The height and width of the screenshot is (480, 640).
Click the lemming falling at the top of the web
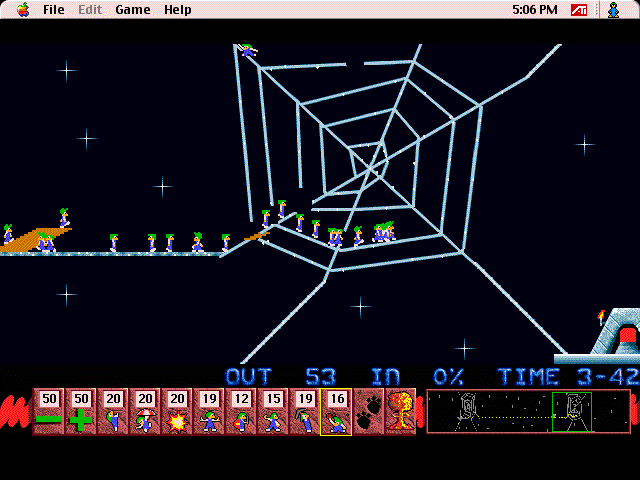pyautogui.click(x=247, y=50)
